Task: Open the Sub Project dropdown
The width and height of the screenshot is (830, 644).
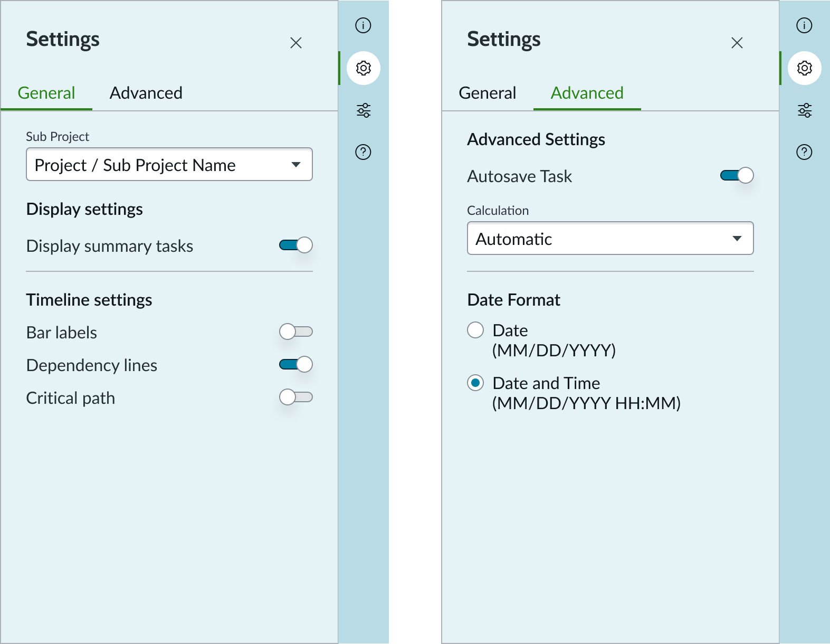Action: coord(169,165)
